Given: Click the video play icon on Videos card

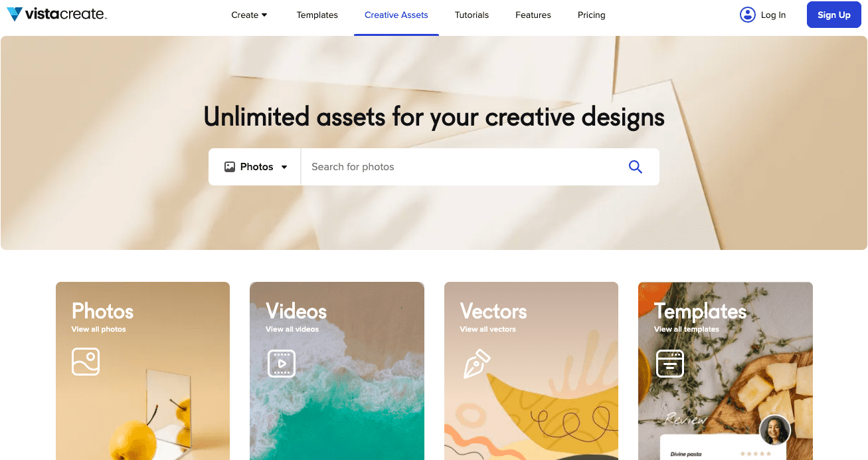Looking at the screenshot, I should point(282,364).
